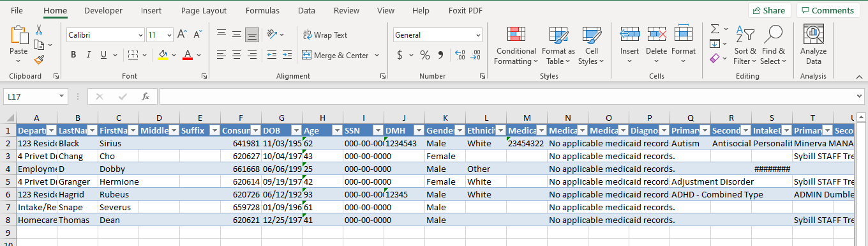
Task: Click the AutoSum sigma icon
Action: [715, 29]
